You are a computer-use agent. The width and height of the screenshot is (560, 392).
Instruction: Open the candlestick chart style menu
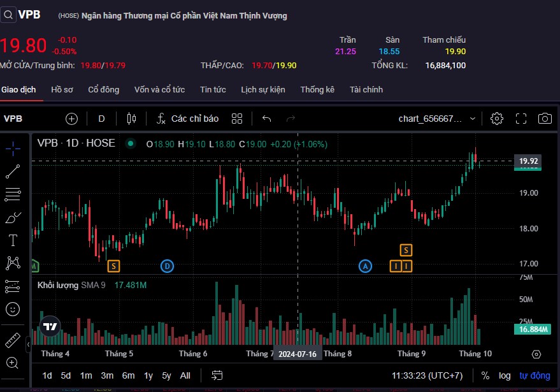[x=132, y=119]
